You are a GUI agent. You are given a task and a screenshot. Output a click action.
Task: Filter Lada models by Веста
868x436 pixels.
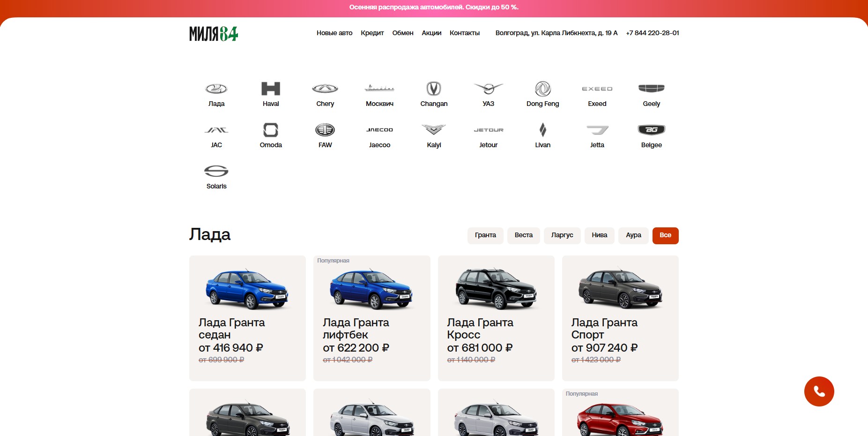pos(524,235)
